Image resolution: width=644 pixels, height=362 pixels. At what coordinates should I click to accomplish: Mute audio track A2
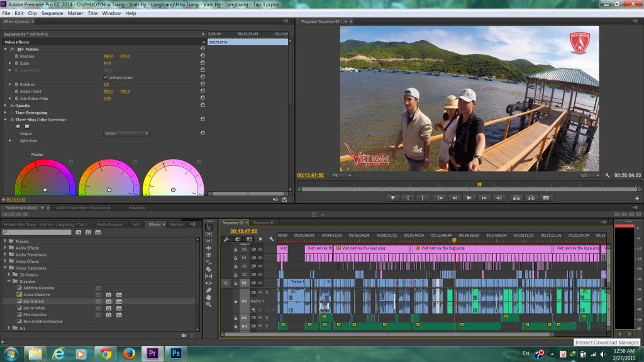point(260,317)
